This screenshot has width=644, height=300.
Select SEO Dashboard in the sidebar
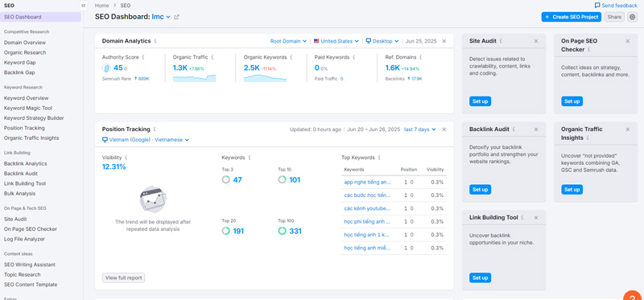(x=41, y=17)
